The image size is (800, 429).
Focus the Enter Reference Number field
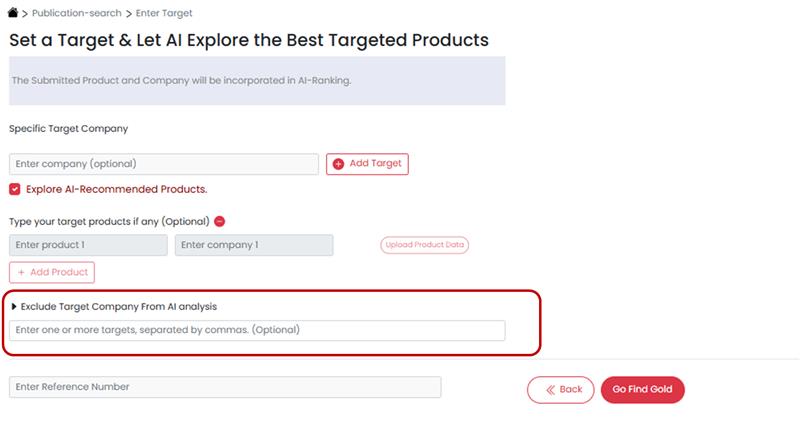(225, 387)
